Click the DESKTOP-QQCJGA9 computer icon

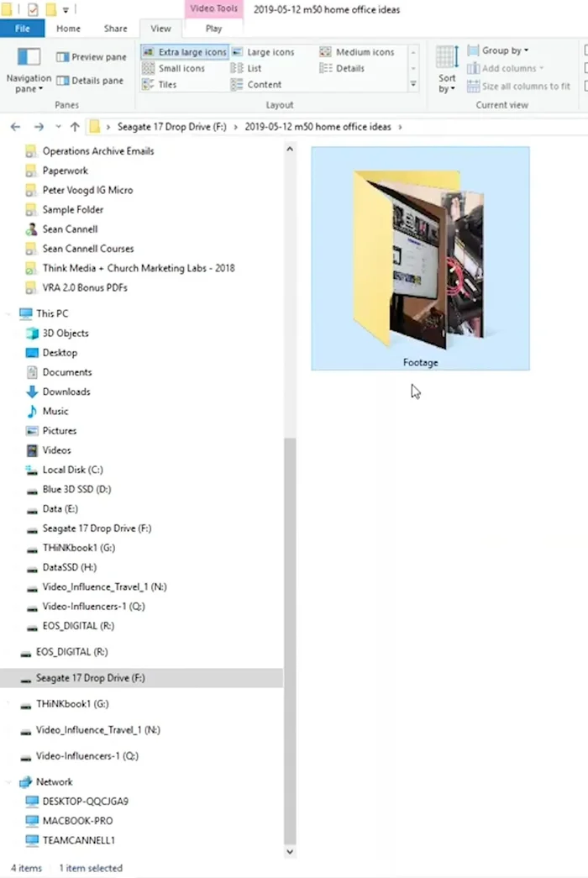32,802
